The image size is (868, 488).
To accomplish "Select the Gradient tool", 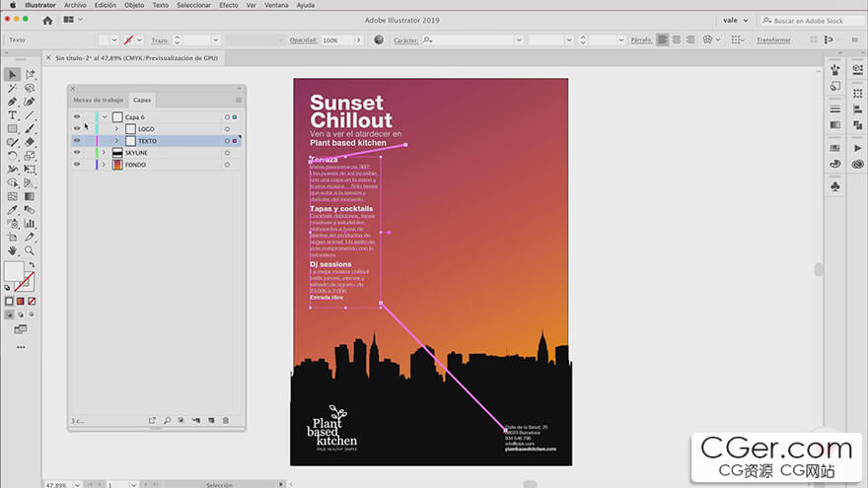I will pyautogui.click(x=30, y=196).
